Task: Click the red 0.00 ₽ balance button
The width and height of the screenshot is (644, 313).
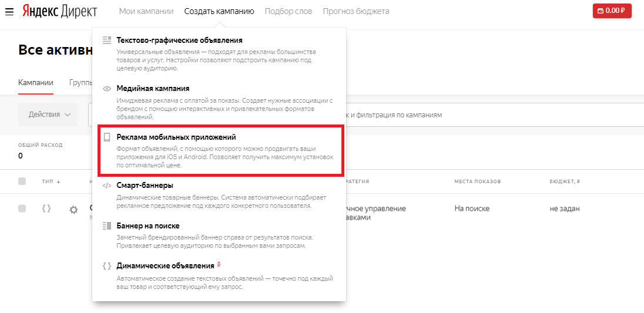Action: (612, 11)
